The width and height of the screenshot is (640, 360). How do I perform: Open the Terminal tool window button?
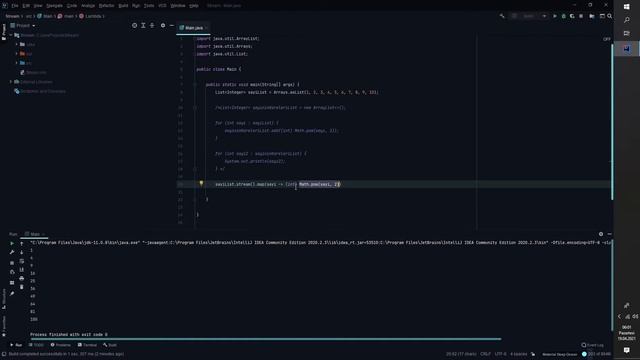(x=87, y=345)
